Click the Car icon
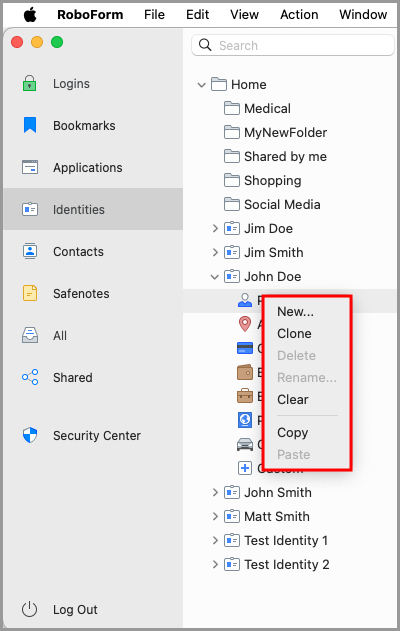This screenshot has height=631, width=400. click(245, 444)
